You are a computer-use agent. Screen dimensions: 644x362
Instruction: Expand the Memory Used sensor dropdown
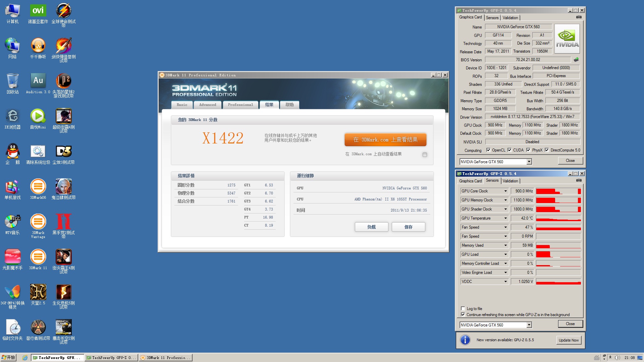click(505, 245)
